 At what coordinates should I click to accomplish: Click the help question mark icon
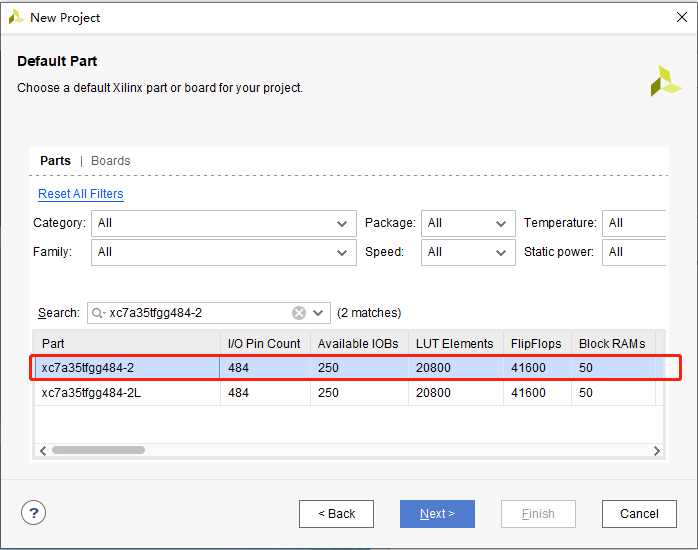33,513
